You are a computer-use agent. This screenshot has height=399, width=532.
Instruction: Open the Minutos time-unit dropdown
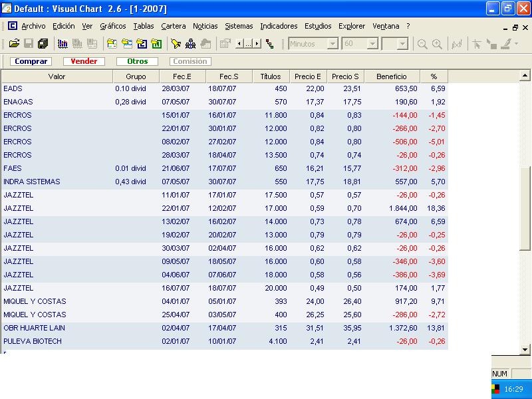point(333,44)
